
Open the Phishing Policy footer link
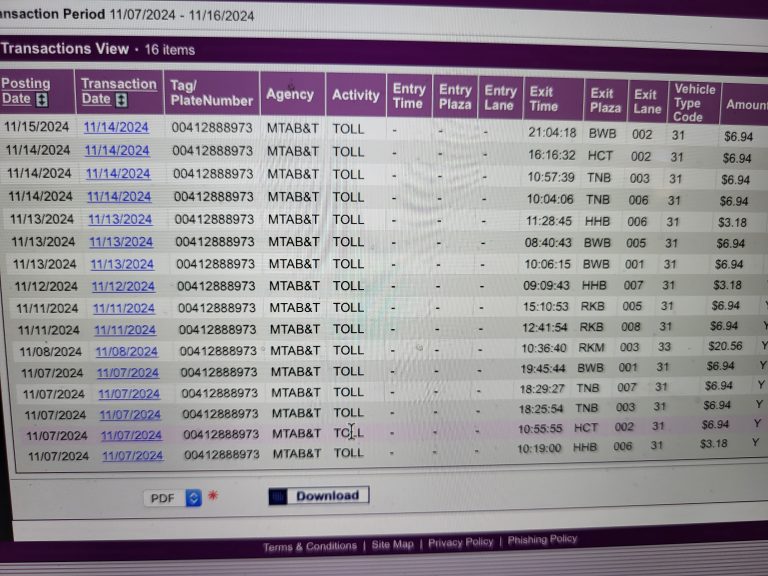click(x=542, y=539)
